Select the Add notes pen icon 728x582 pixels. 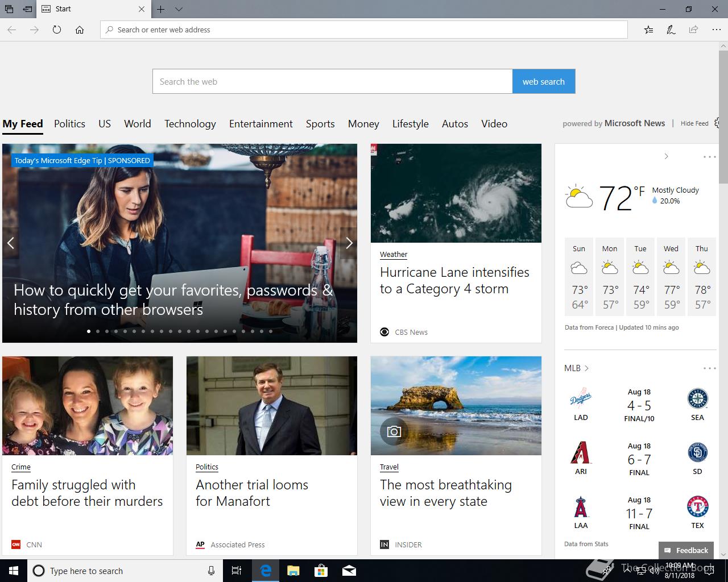click(x=671, y=30)
